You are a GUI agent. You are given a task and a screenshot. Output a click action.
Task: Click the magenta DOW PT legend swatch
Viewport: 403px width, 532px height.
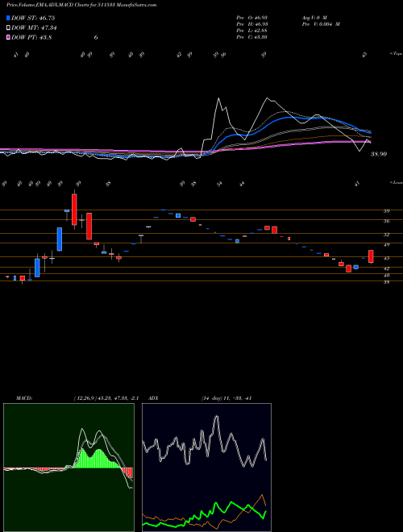9,37
